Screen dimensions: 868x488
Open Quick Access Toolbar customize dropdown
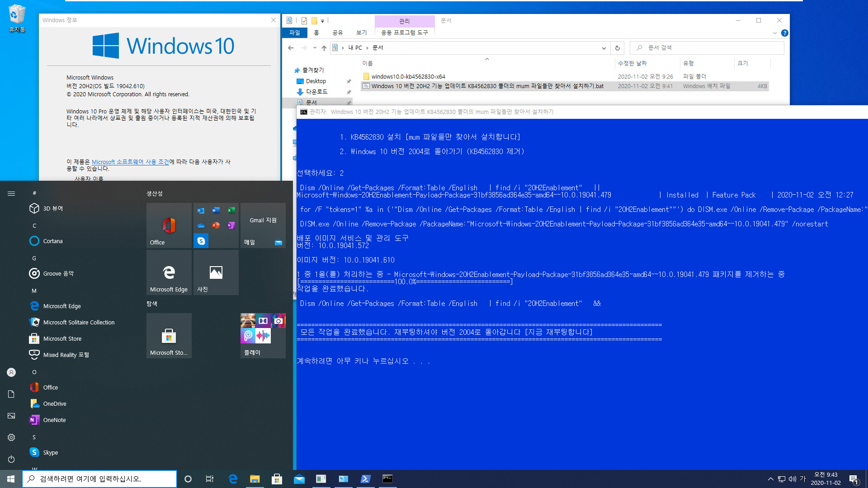click(322, 21)
